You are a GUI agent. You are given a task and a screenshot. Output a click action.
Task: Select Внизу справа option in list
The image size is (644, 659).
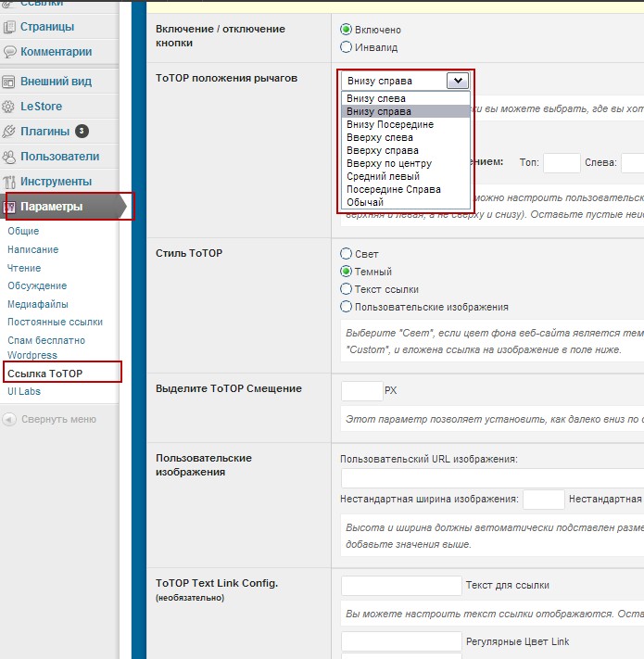coord(406,111)
